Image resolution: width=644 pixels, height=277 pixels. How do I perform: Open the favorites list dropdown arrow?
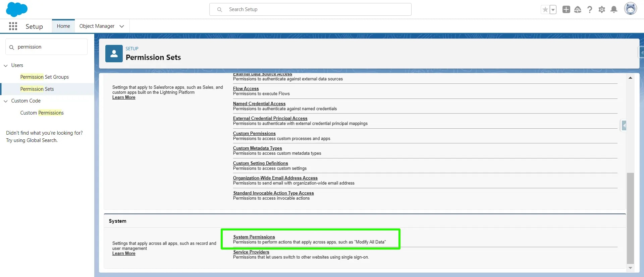tap(553, 10)
